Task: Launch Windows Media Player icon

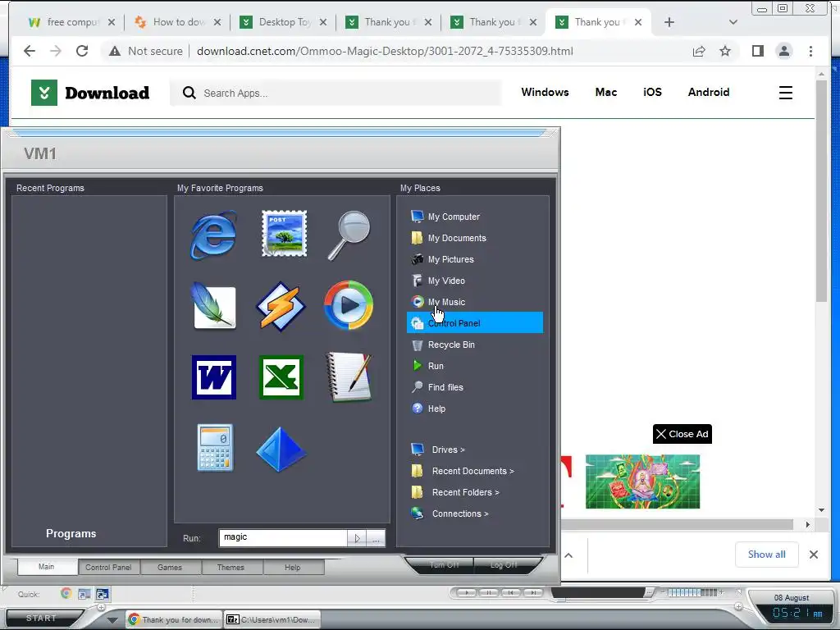Action: [x=349, y=305]
